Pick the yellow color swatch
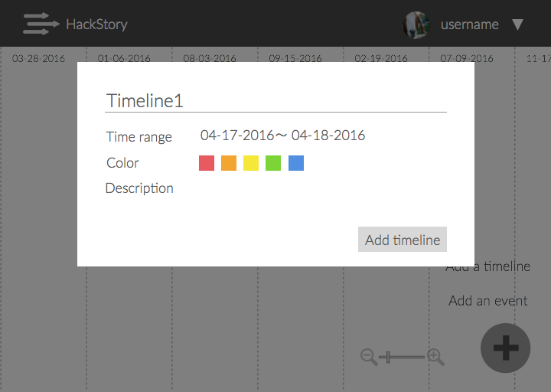The height and width of the screenshot is (392, 551). [x=251, y=163]
